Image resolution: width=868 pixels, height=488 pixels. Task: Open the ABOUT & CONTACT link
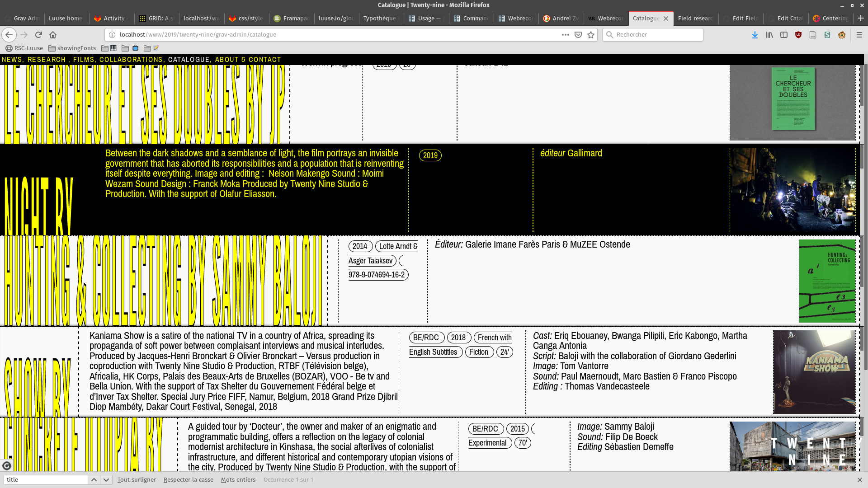coord(248,60)
